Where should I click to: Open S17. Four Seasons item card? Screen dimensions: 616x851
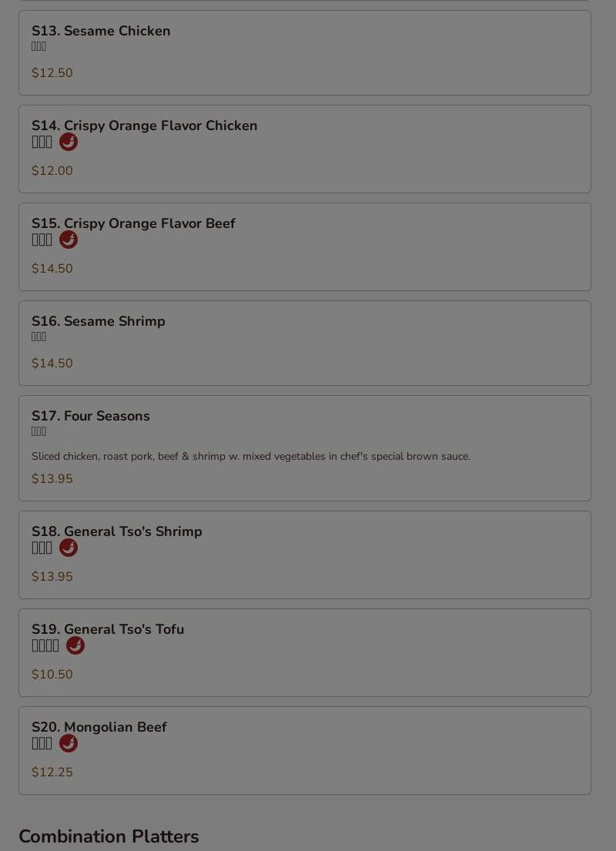[x=304, y=448]
